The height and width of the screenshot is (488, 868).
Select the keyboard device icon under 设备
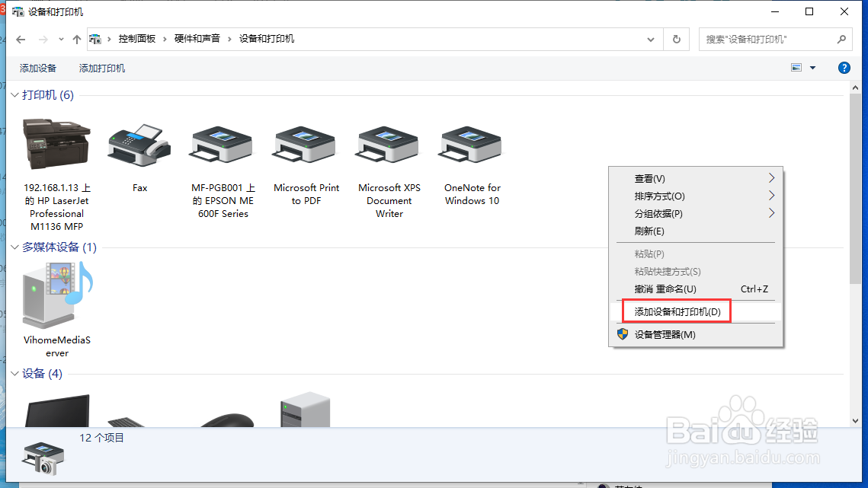pyautogui.click(x=127, y=423)
